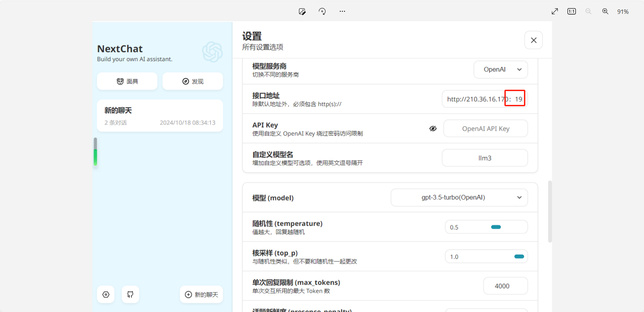Click the expand to fullscreen arrow icon
Image resolution: width=644 pixels, height=312 pixels.
[x=555, y=11]
